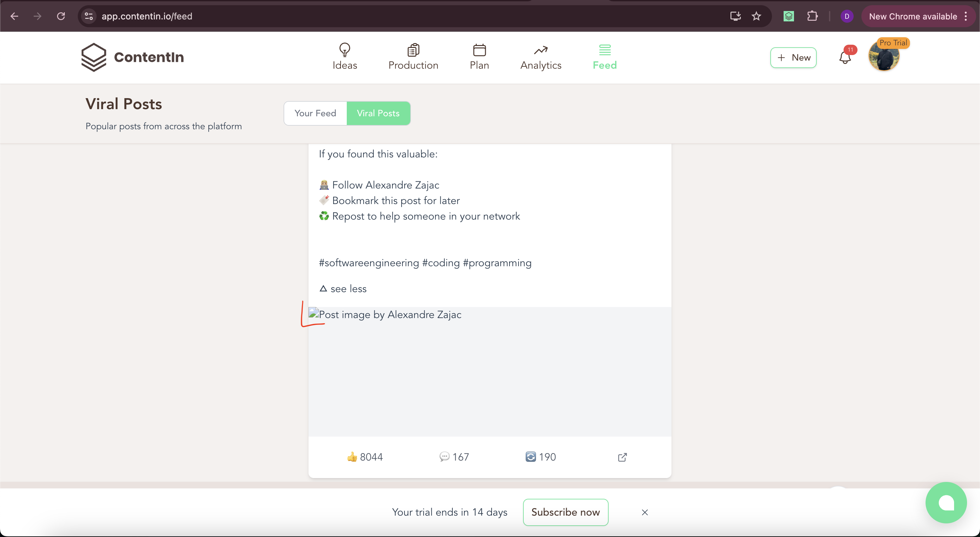The width and height of the screenshot is (980, 537).
Task: Click the New post button
Action: coord(793,57)
